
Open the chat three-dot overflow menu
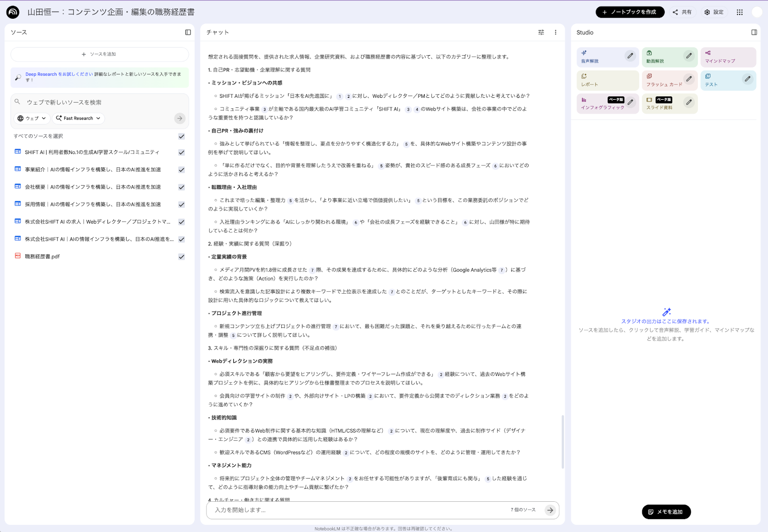click(555, 32)
